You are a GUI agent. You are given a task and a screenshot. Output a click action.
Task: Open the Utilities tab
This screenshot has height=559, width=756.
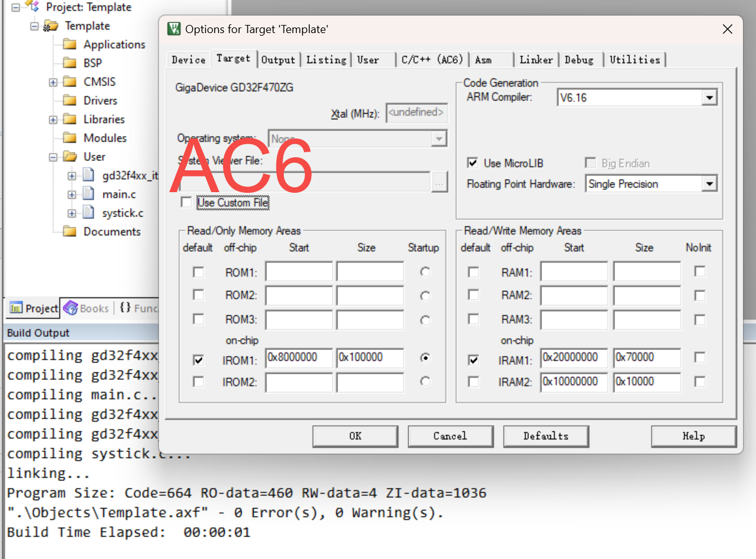click(635, 60)
